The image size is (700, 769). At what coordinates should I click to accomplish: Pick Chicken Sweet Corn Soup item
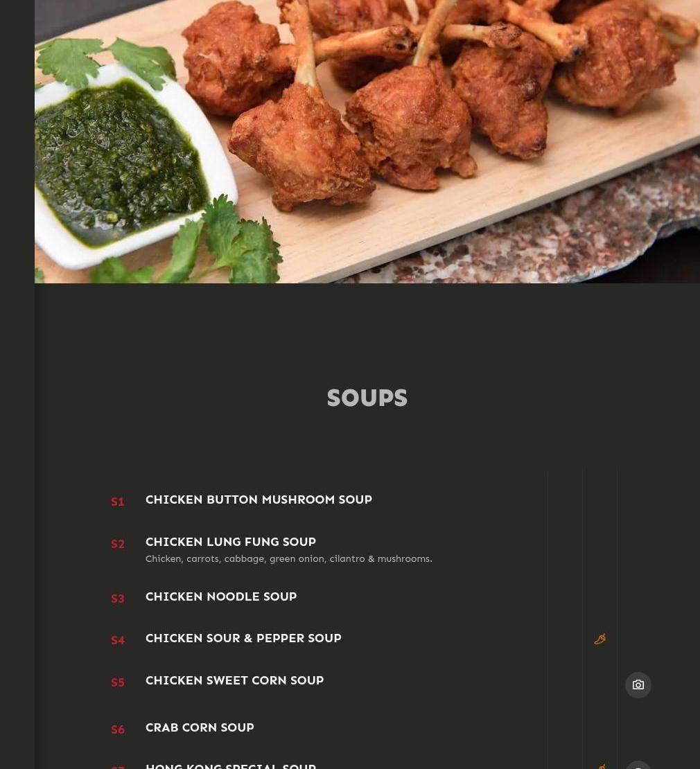pyautogui.click(x=234, y=680)
